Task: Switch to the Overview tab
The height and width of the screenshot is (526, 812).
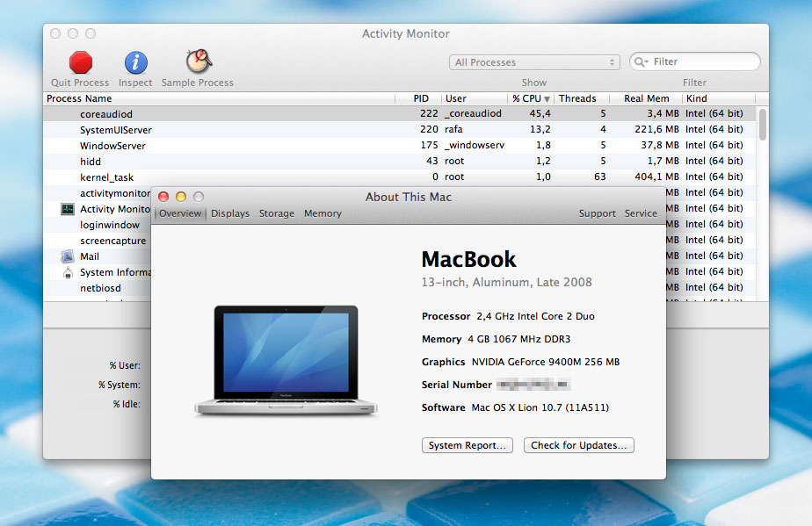Action: 179,213
